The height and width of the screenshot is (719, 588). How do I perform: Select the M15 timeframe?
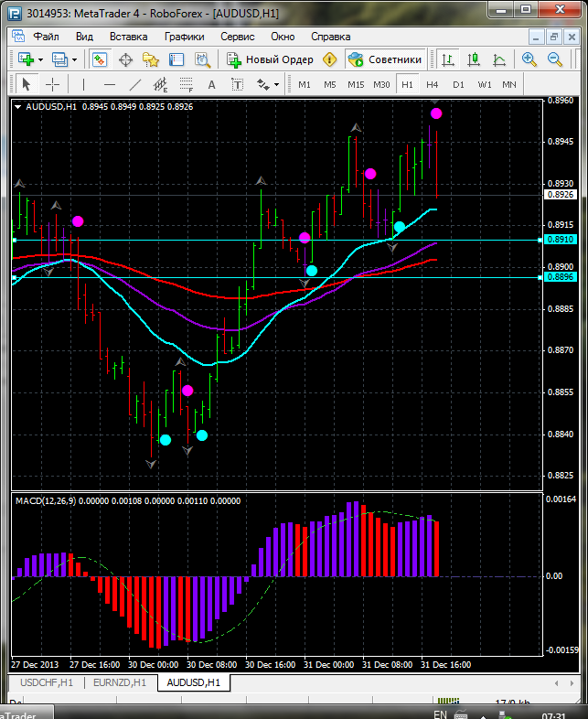click(x=356, y=84)
